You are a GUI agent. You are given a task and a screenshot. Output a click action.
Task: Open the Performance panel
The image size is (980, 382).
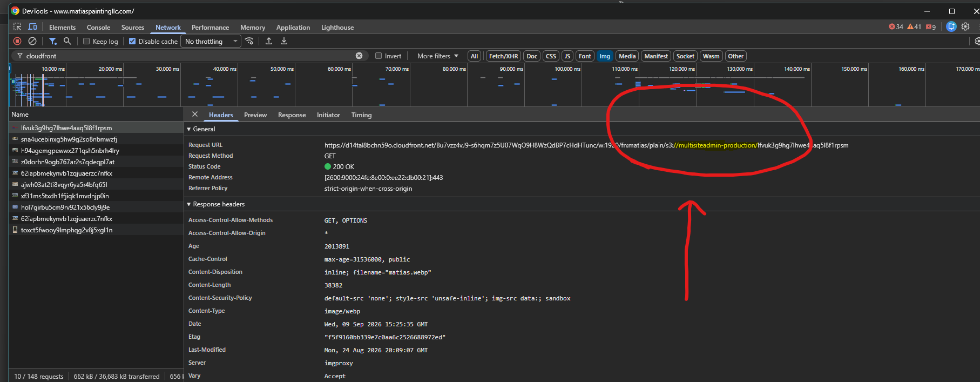point(210,27)
